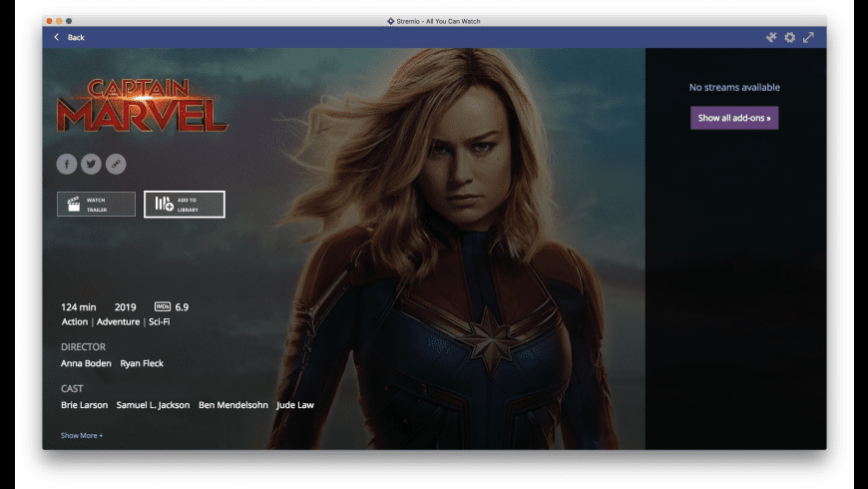Share Captain Marvel on Twitter
Image resolution: width=868 pixels, height=489 pixels.
(x=92, y=164)
